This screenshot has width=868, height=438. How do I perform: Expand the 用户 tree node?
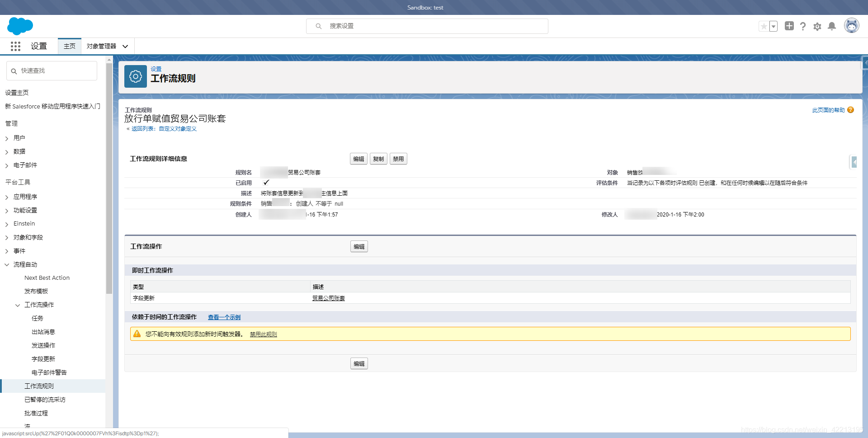[x=7, y=138]
